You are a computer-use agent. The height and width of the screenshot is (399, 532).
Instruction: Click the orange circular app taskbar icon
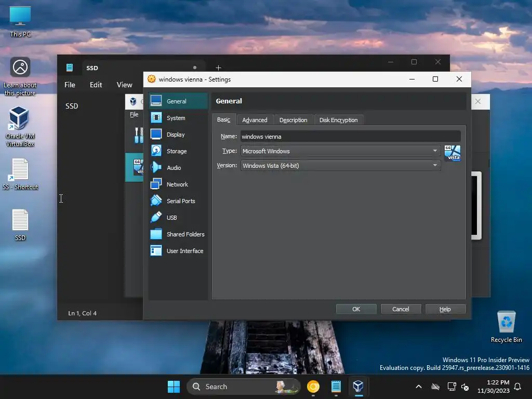[313, 387]
